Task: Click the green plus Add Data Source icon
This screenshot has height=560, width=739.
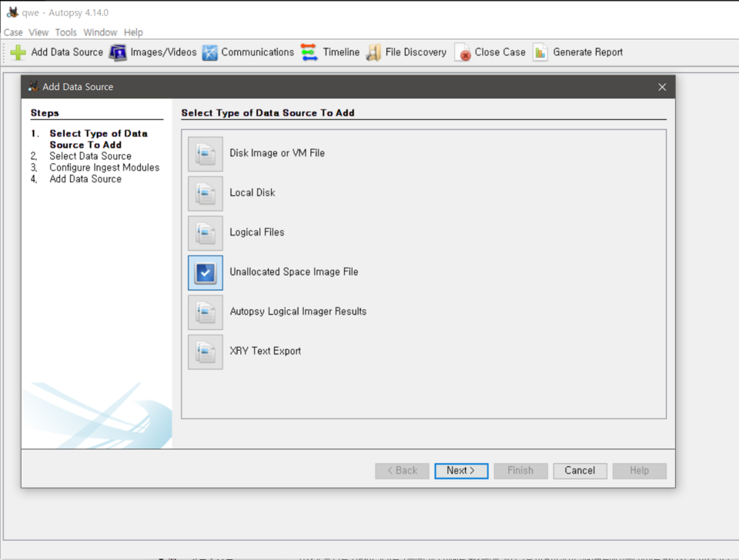Action: tap(18, 52)
